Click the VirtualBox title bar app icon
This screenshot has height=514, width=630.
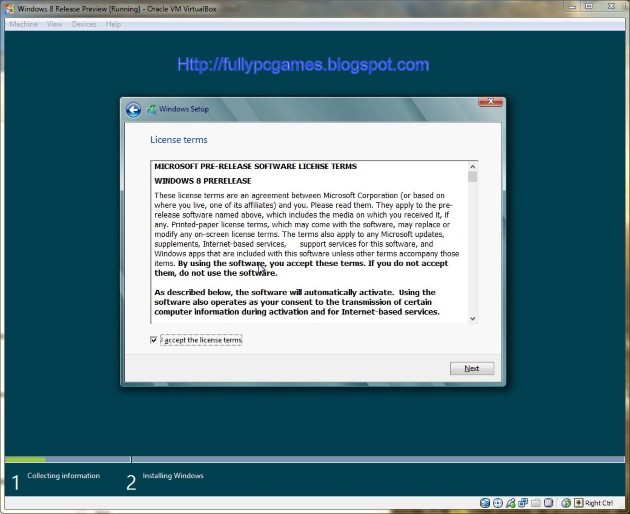click(x=10, y=8)
